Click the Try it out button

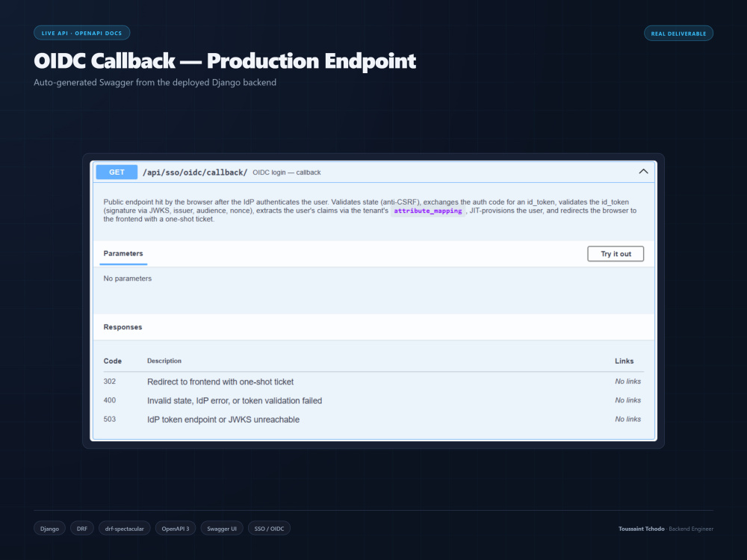616,254
